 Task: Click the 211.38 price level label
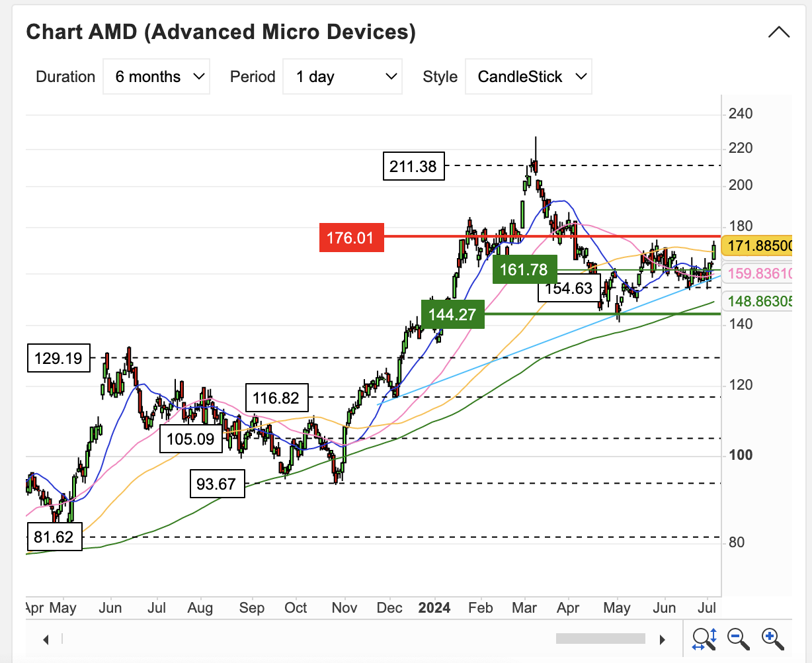pyautogui.click(x=414, y=166)
